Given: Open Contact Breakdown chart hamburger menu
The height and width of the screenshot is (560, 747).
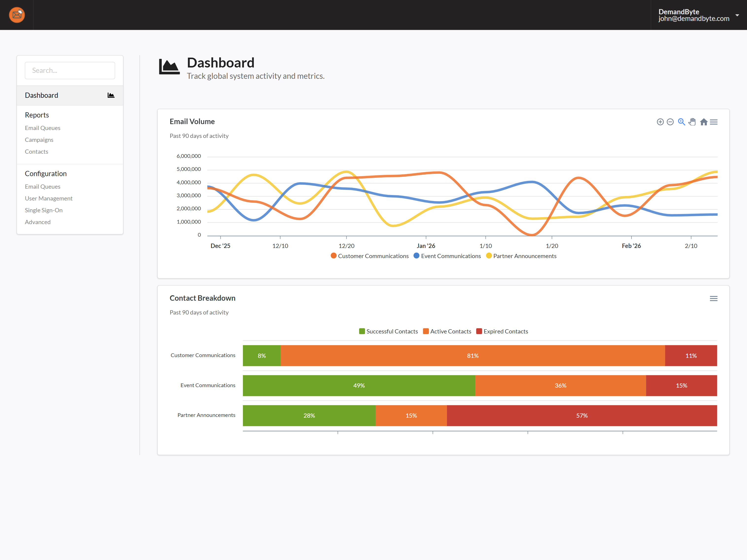Looking at the screenshot, I should click(713, 298).
